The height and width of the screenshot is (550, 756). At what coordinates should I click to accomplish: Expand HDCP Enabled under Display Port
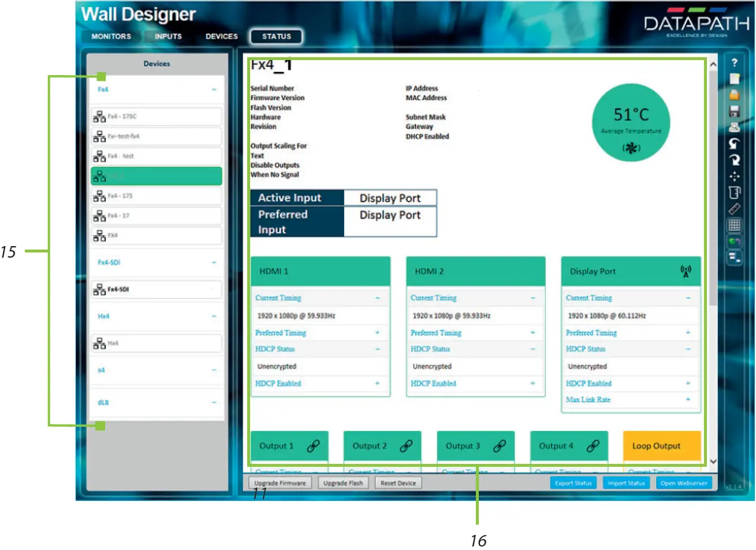[x=688, y=383]
